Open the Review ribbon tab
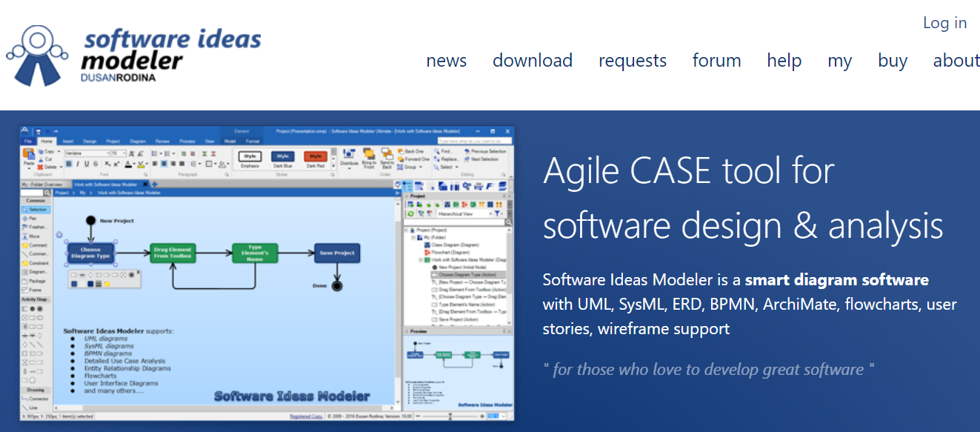The width and height of the screenshot is (980, 432). coord(162,141)
